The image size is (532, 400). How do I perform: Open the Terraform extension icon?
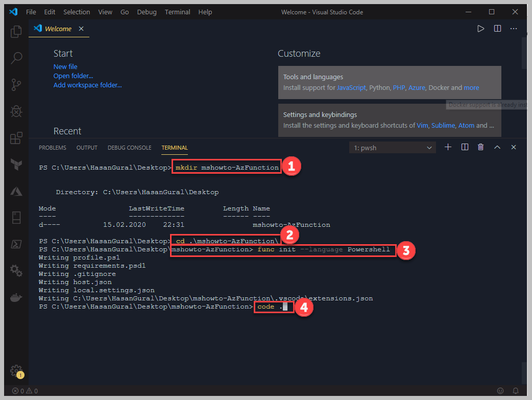[16, 164]
